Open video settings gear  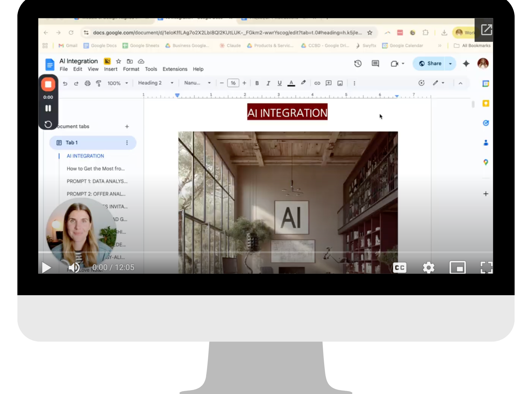[429, 268]
